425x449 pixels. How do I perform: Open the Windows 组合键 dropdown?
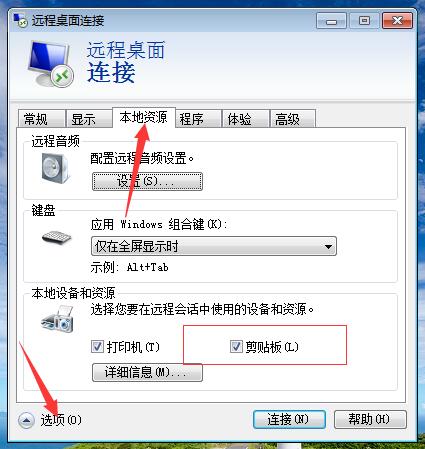(214, 246)
